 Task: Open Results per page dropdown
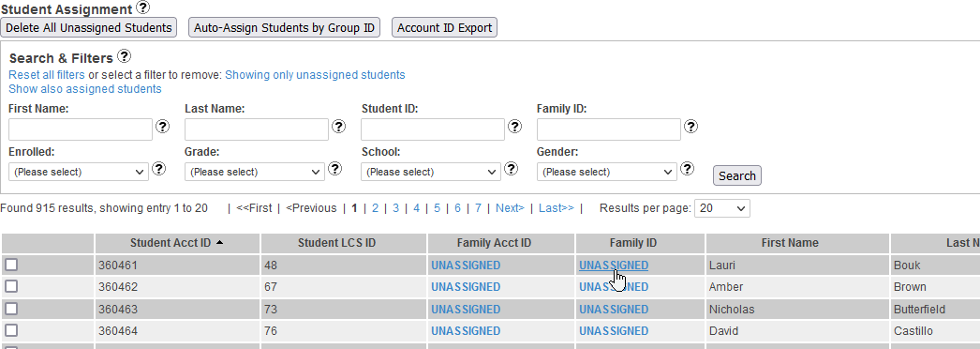pos(721,208)
